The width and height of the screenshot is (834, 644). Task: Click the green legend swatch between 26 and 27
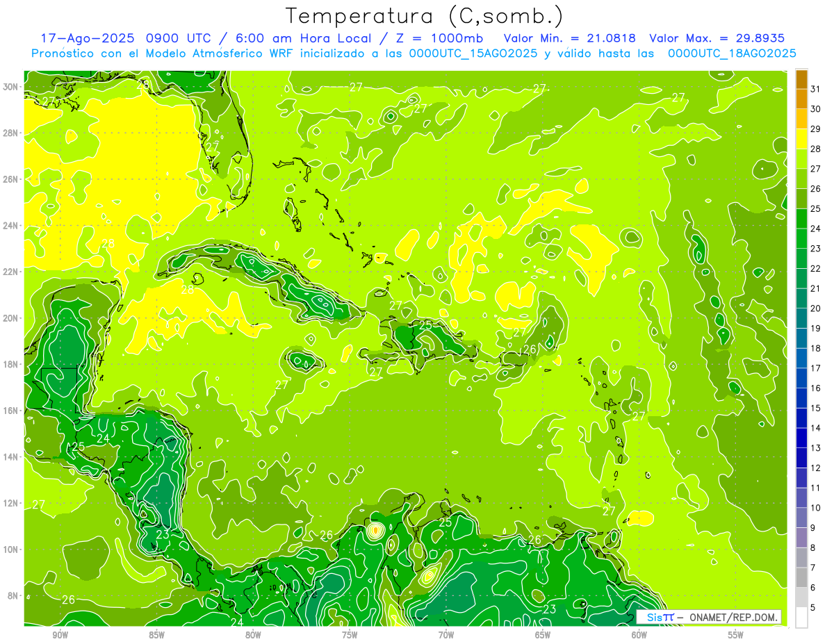click(801, 179)
